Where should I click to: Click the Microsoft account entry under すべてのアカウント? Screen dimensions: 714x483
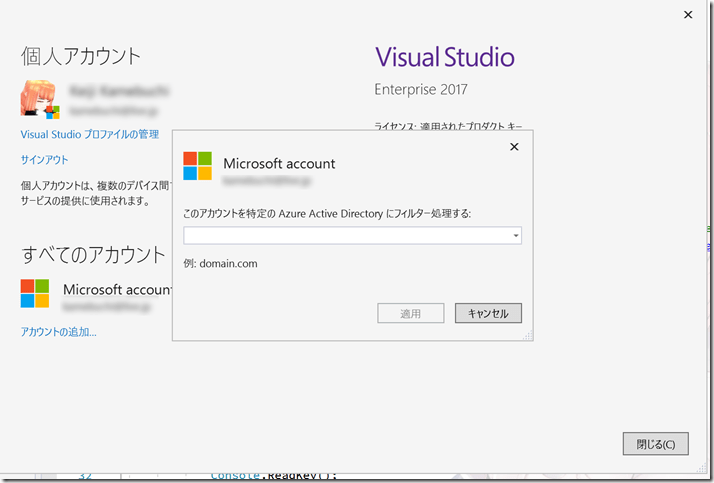(96, 294)
